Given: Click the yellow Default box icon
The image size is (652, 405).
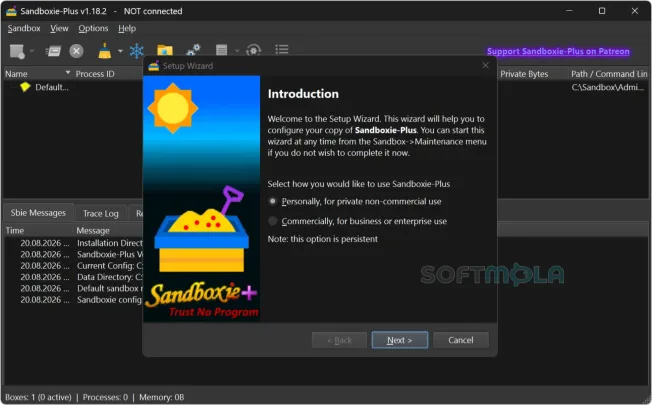Looking at the screenshot, I should point(25,87).
